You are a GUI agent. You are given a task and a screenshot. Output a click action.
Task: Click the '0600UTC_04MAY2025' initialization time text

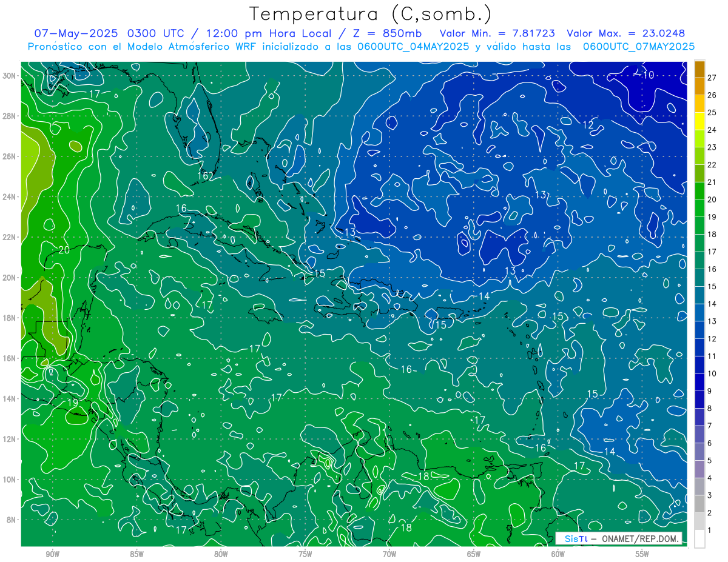(413, 47)
